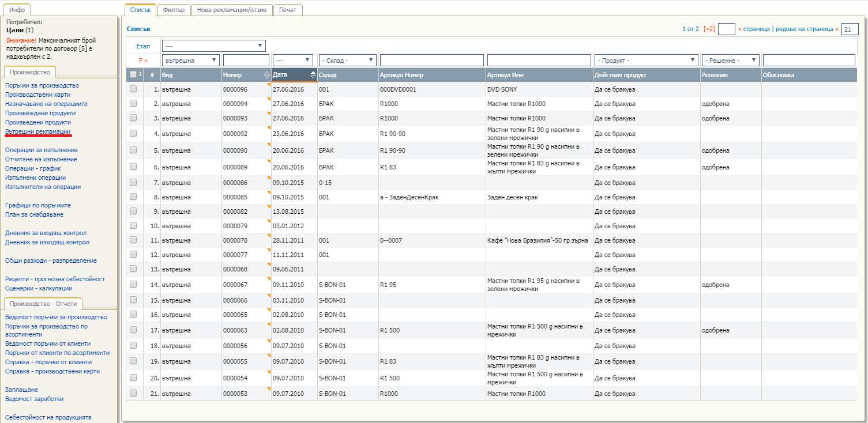Screen dimensions: 868x423
Task: Open the Нова рекламация/отзив tab
Action: click(232, 10)
